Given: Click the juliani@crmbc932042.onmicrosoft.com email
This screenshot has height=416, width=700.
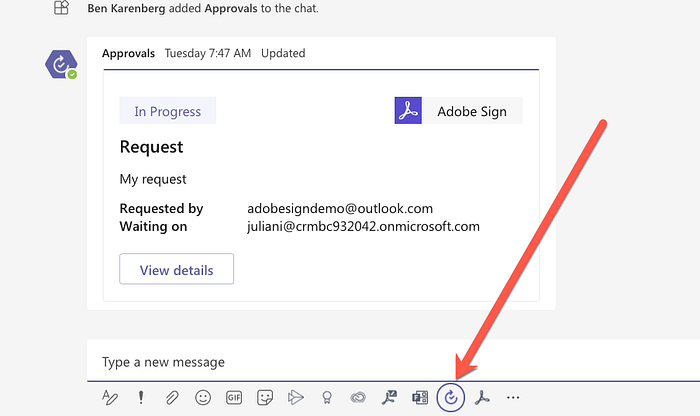Looking at the screenshot, I should click(363, 226).
